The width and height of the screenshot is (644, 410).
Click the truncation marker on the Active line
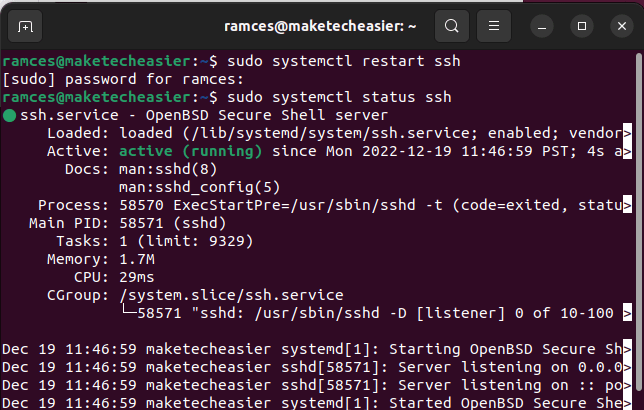(x=627, y=152)
